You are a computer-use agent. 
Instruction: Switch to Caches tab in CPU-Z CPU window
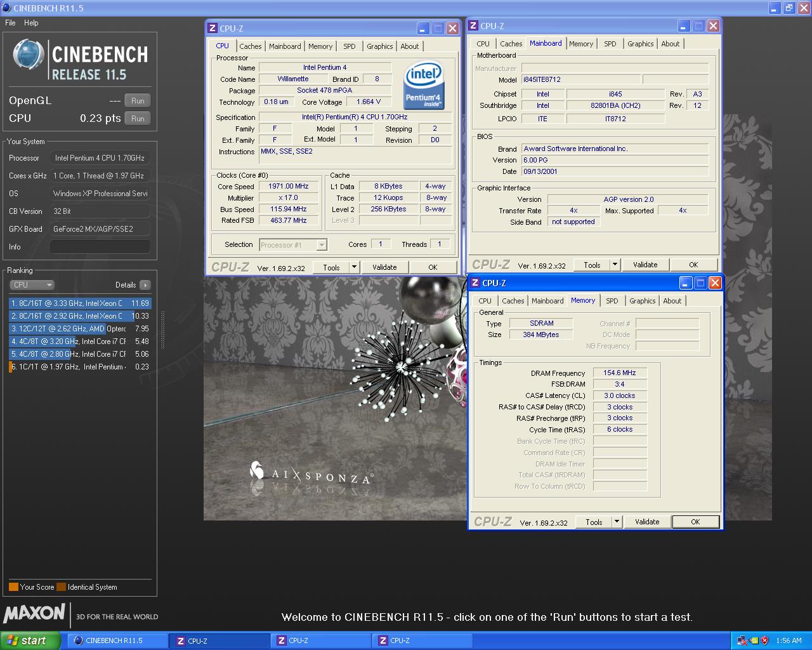250,46
